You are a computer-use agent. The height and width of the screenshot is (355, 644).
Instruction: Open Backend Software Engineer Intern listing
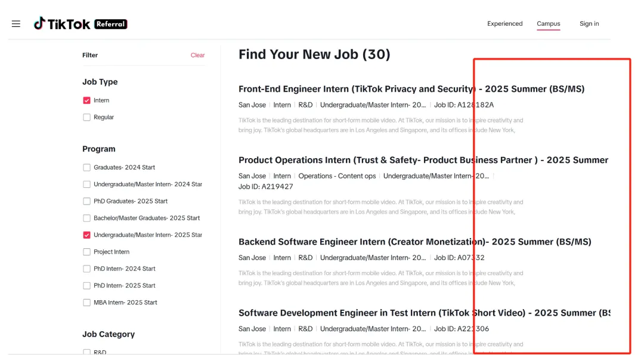(x=415, y=242)
